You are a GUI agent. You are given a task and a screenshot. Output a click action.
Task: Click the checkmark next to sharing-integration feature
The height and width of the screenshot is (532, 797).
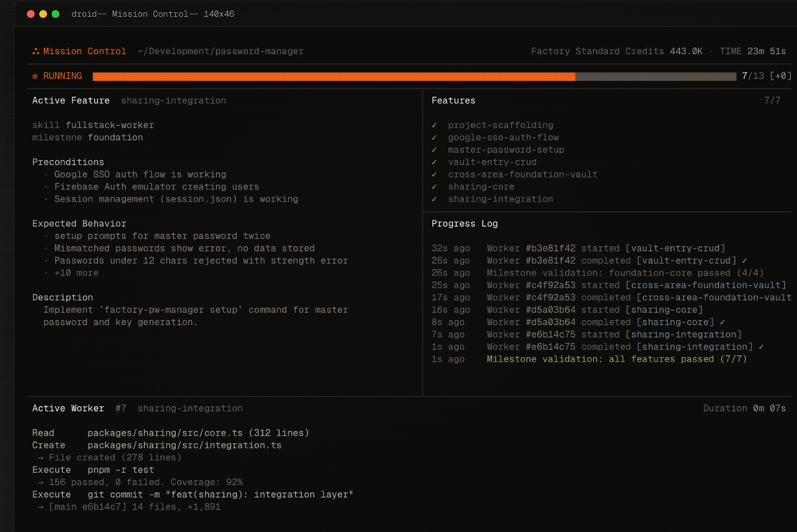[x=434, y=199]
